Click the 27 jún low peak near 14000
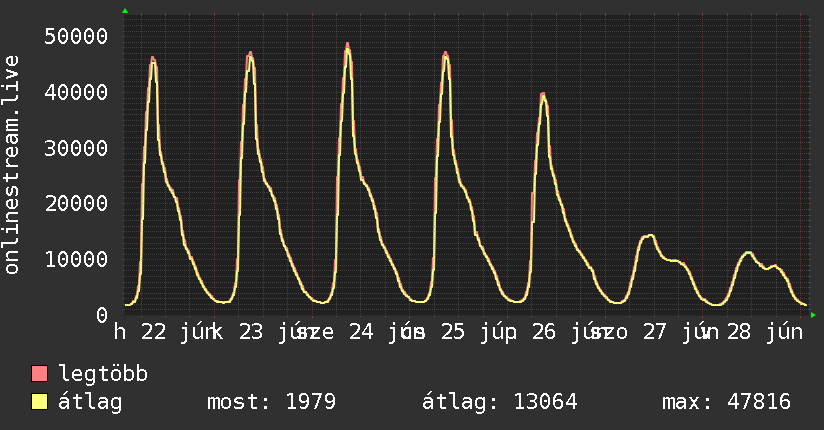Image resolution: width=824 pixels, height=430 pixels. (650, 236)
